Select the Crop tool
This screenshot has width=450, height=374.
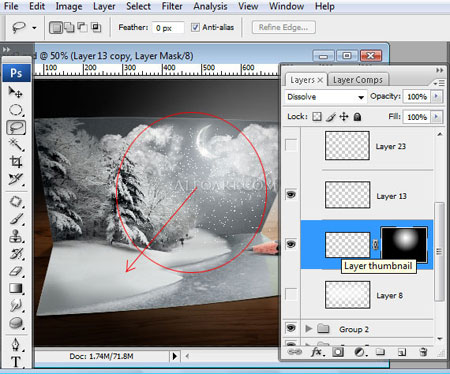[16, 162]
